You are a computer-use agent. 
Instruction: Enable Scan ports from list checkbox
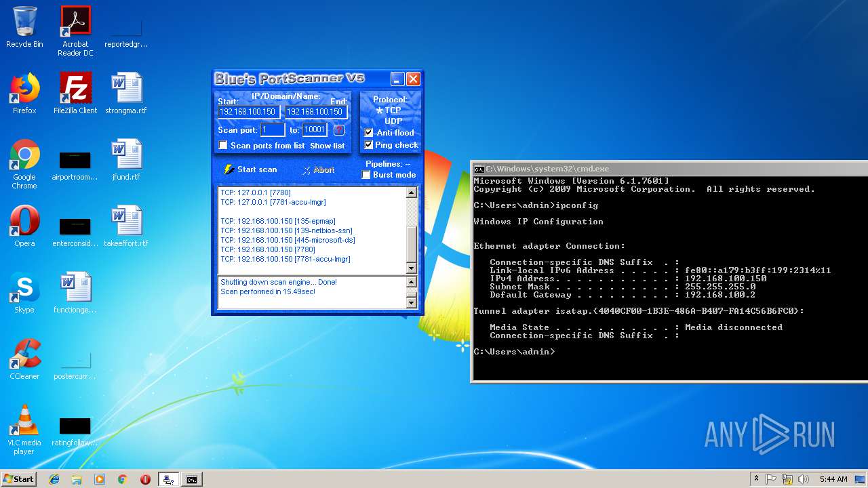223,146
